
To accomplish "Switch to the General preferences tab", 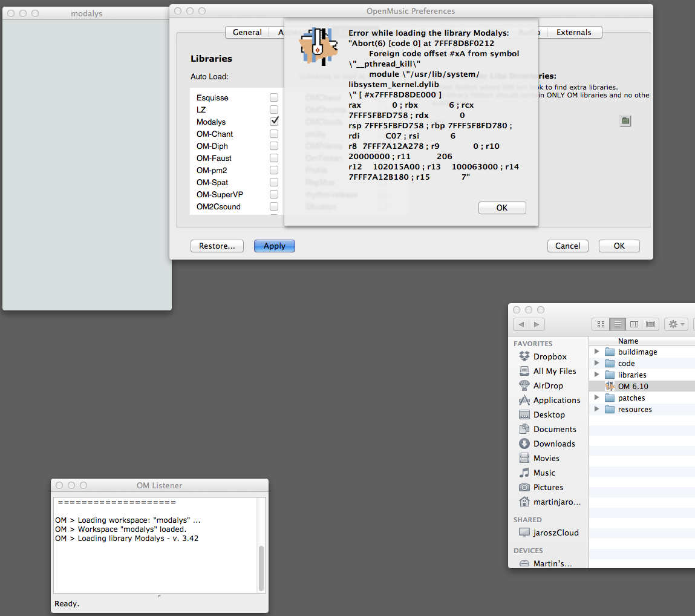I will coord(247,33).
